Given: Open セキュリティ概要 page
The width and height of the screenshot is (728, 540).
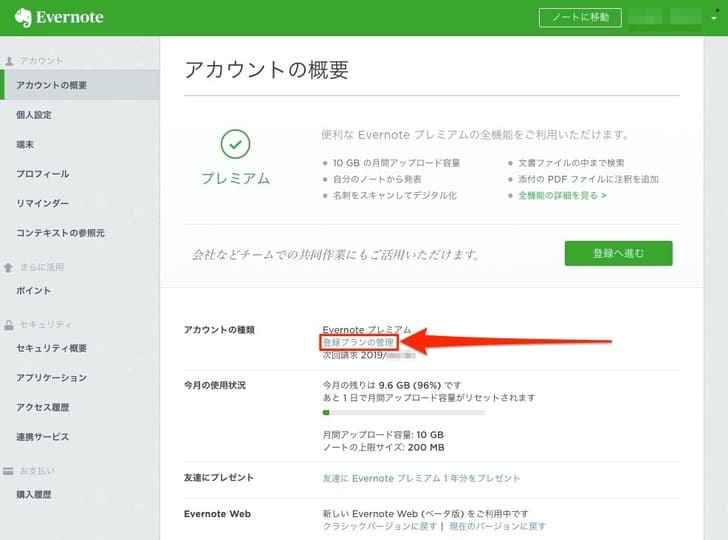Looking at the screenshot, I should click(52, 348).
